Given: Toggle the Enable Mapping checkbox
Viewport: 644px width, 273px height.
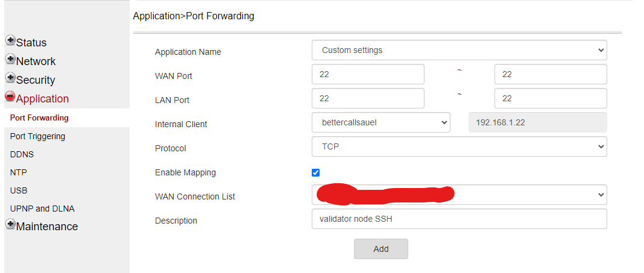Looking at the screenshot, I should 315,172.
